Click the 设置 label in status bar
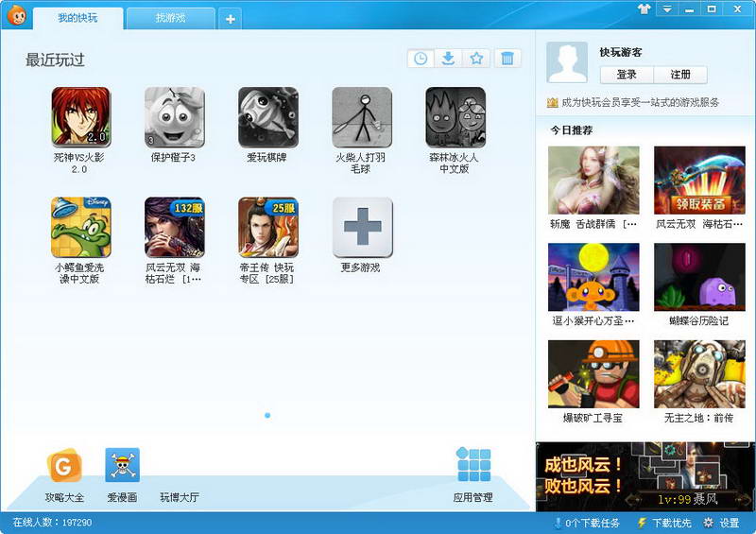The height and width of the screenshot is (534, 756). 730,523
